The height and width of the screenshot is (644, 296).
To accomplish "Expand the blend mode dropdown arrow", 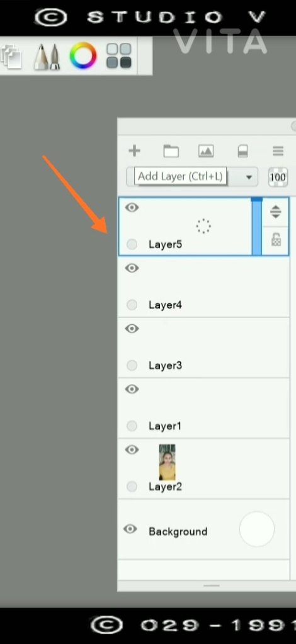I will coord(249,178).
